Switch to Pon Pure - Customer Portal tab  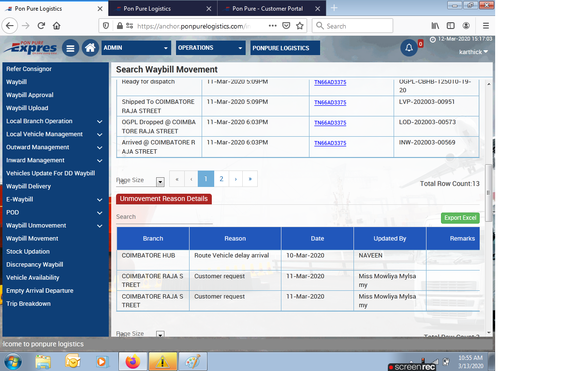[267, 9]
